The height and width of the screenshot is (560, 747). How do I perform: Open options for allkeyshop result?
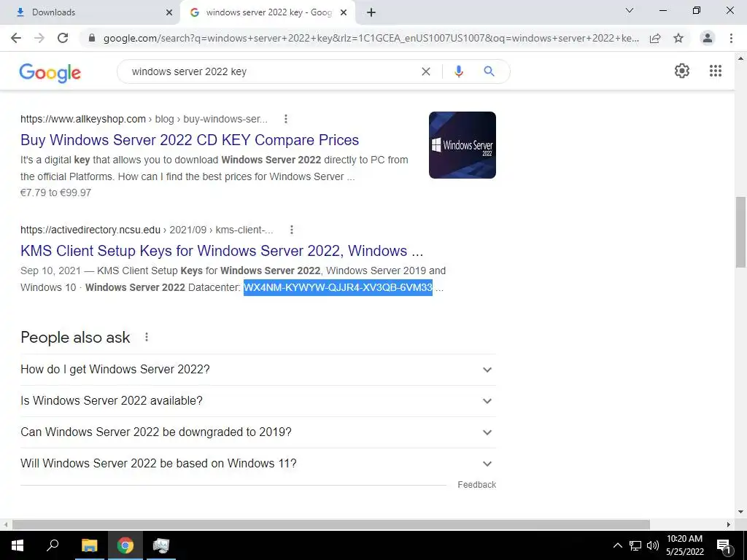(x=285, y=119)
